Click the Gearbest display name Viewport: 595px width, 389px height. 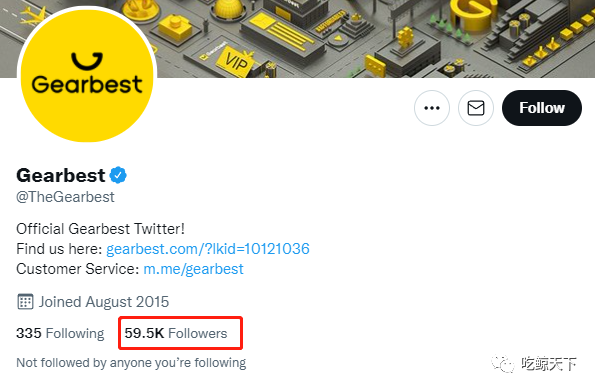click(61, 175)
